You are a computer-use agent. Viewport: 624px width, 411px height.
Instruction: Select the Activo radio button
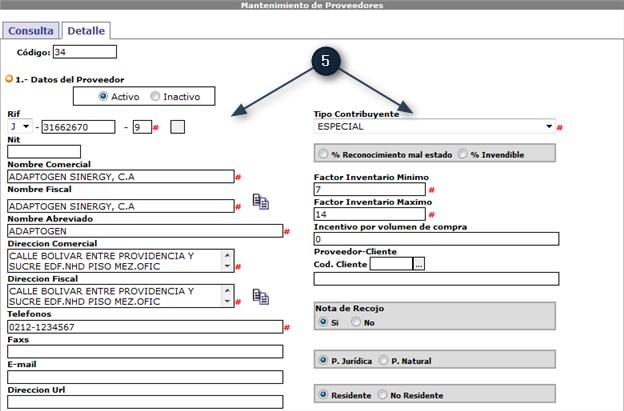[x=103, y=96]
